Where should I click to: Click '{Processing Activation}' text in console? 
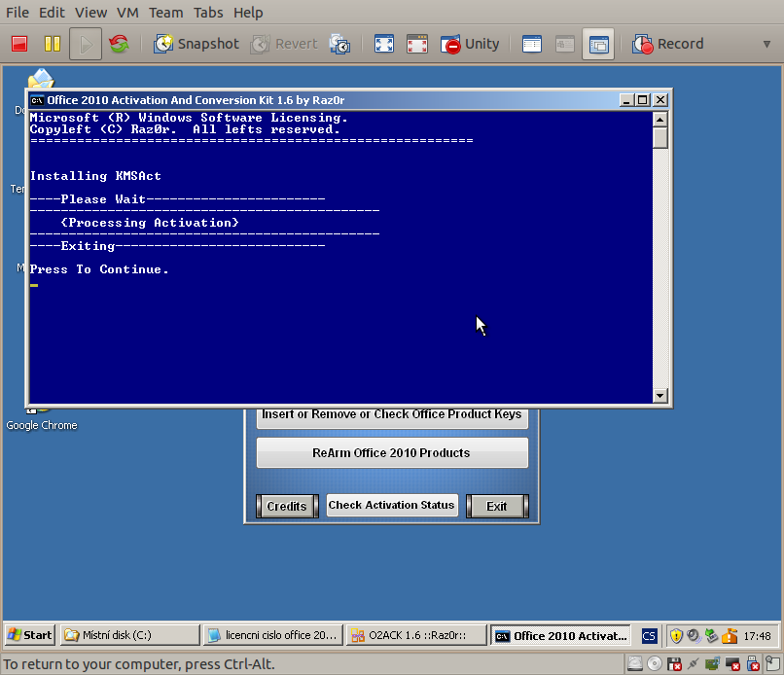pyautogui.click(x=150, y=223)
